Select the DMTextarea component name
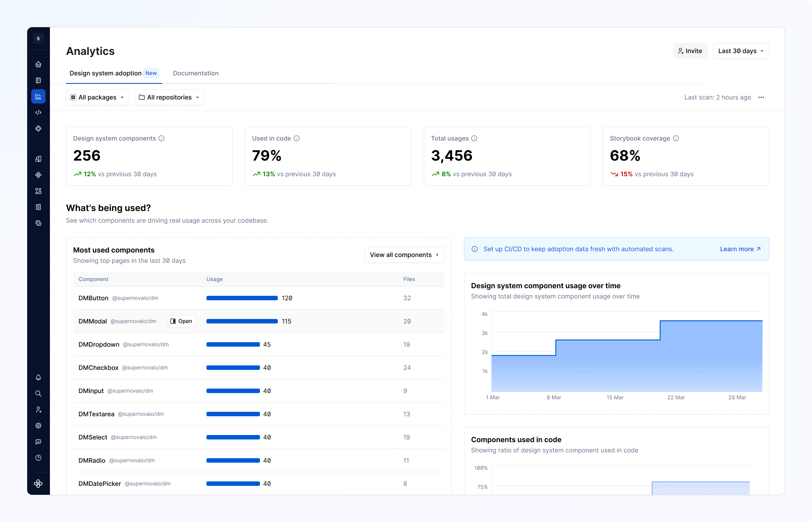This screenshot has width=812, height=522. tap(96, 414)
